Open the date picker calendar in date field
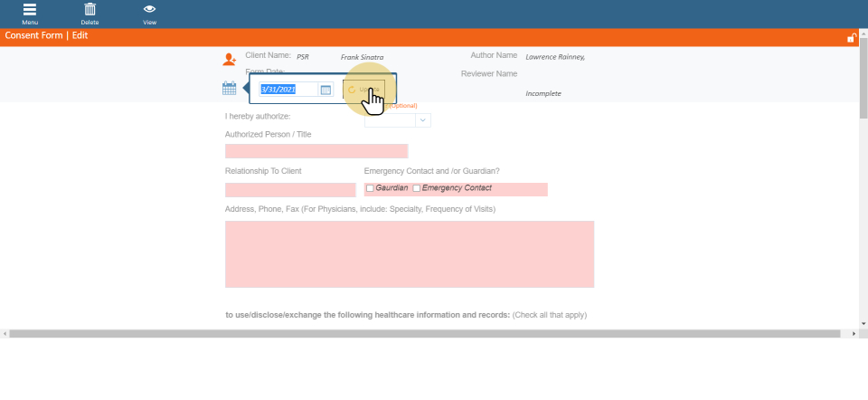Viewport: 868px width, 400px height. click(x=325, y=90)
